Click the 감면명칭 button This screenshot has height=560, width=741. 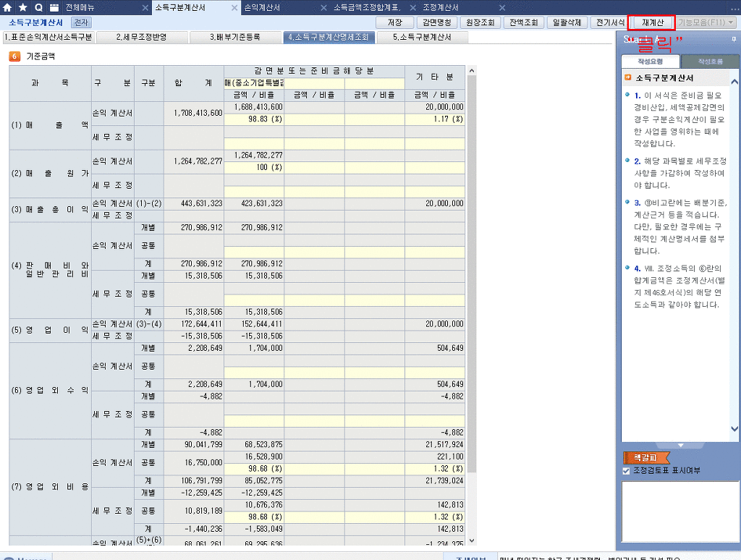pos(437,22)
